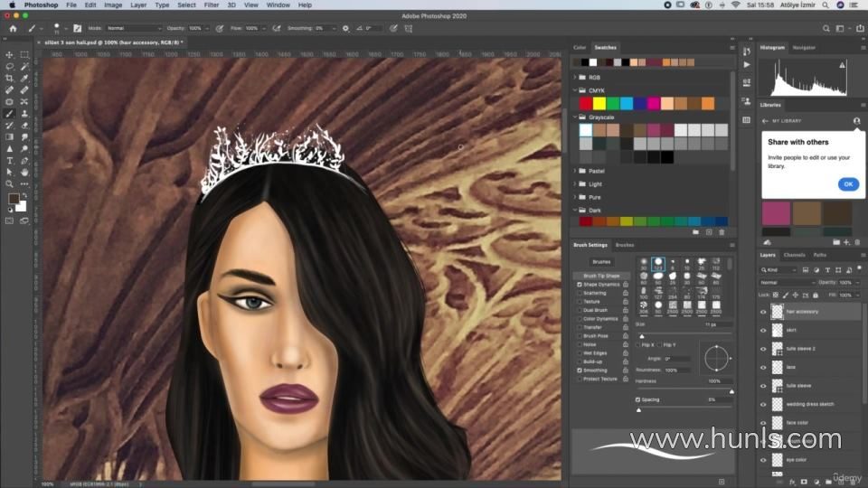Image resolution: width=868 pixels, height=488 pixels.
Task: Click the Home icon in options bar
Action: click(x=13, y=28)
